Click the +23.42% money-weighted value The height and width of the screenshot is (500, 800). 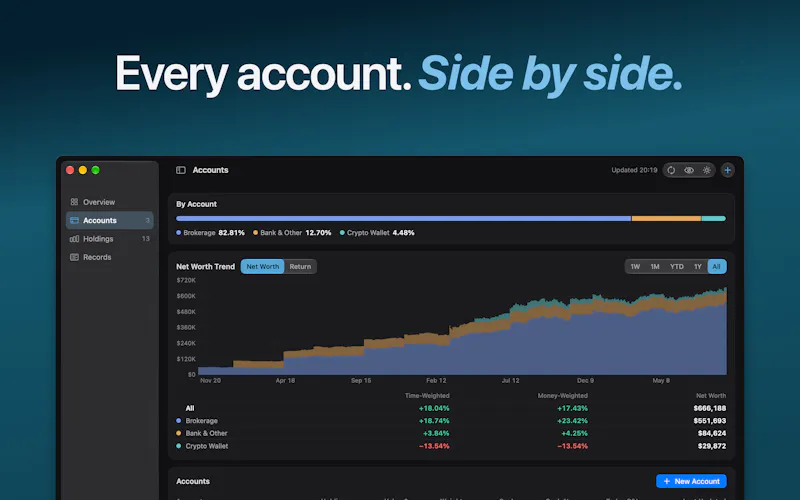[572, 421]
